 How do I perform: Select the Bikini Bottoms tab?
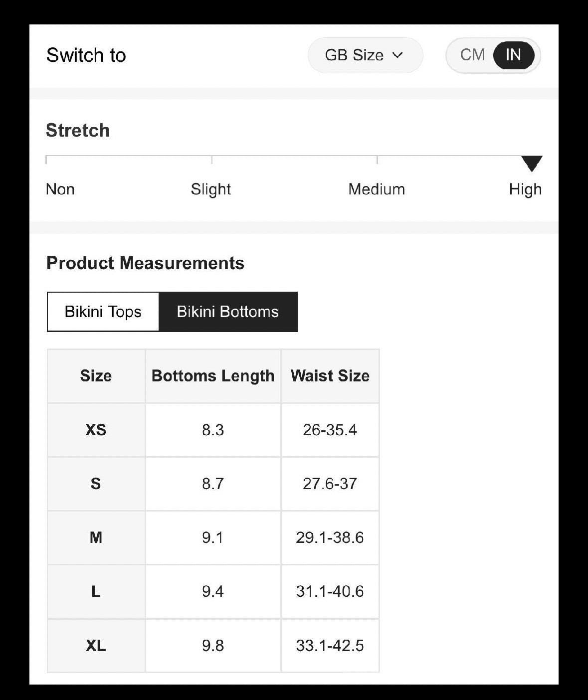228,312
